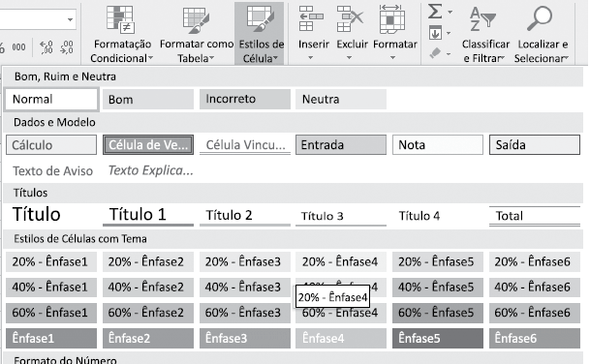Apply 20% - Ênfase5 style

tap(438, 261)
